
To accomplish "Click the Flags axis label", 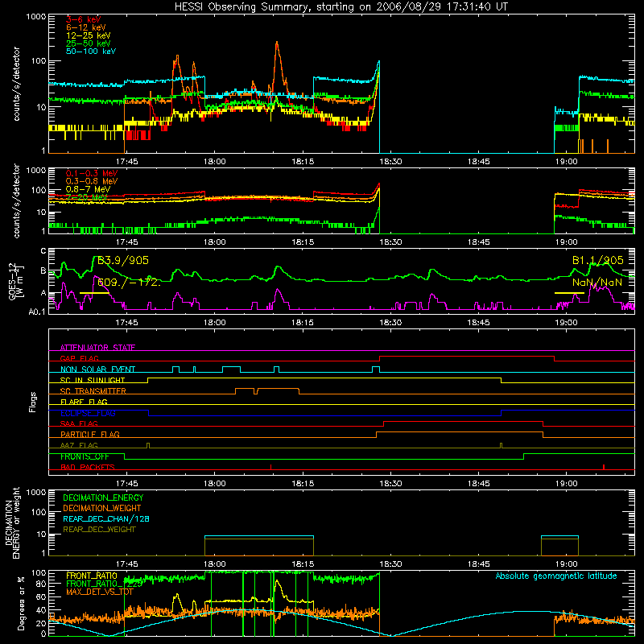I will [33, 402].
